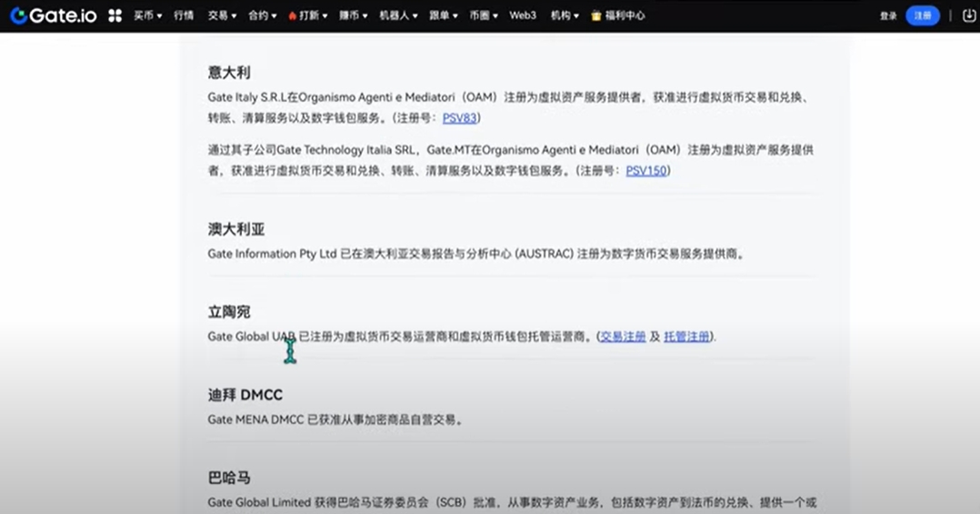
Task: Open the PSV83 registration number link
Action: point(460,118)
